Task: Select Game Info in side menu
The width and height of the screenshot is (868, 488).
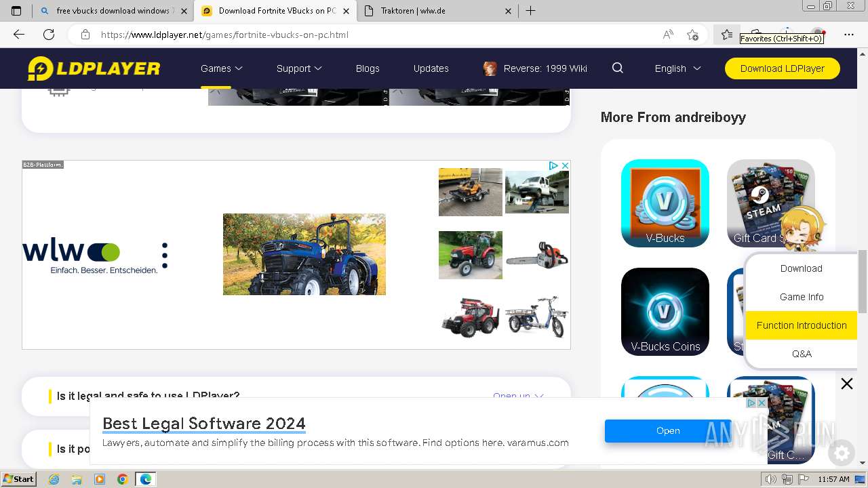Action: pos(802,297)
